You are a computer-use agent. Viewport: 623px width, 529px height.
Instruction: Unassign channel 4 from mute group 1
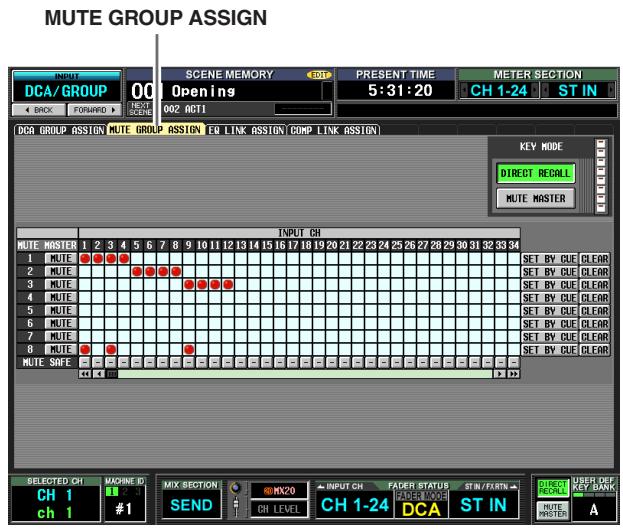[124, 259]
